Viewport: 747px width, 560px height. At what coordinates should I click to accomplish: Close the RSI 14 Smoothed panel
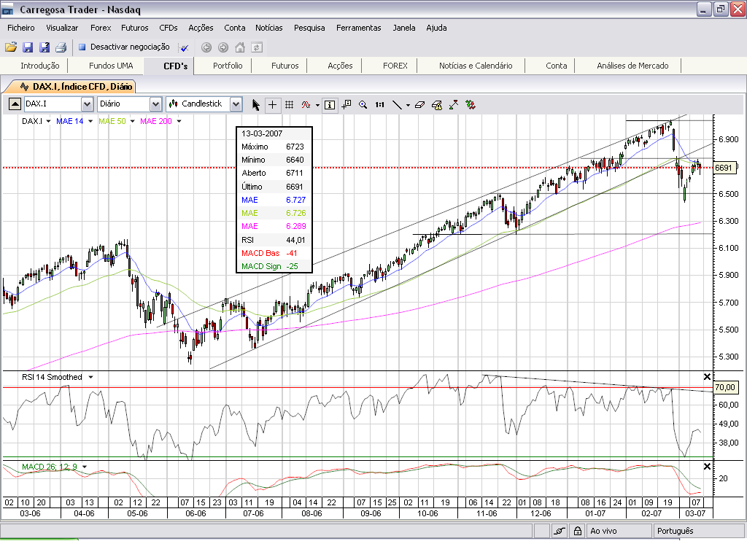708,377
